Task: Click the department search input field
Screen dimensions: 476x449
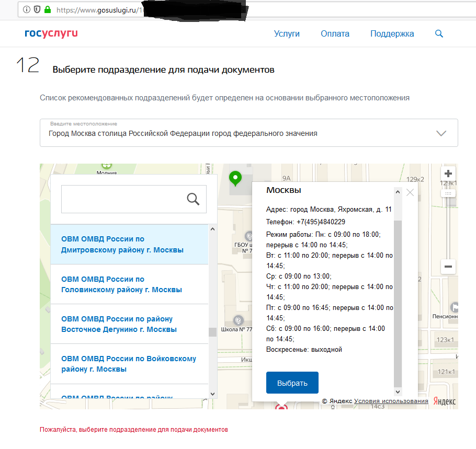Action: (133, 199)
